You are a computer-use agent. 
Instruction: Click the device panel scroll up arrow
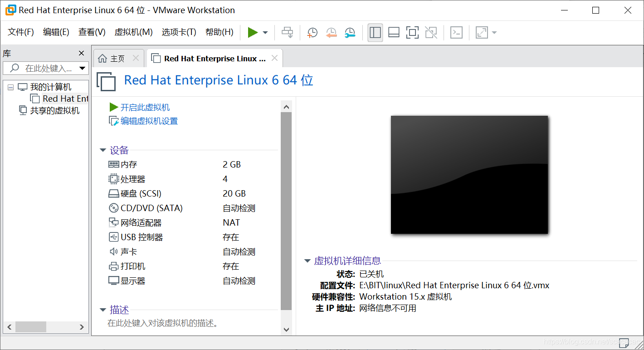point(286,107)
